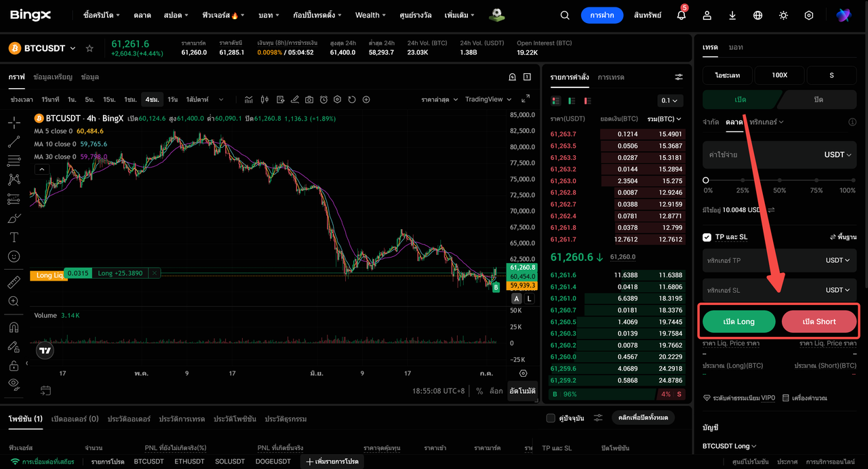
Task: Open the search magnifier icon in header
Action: tap(565, 15)
